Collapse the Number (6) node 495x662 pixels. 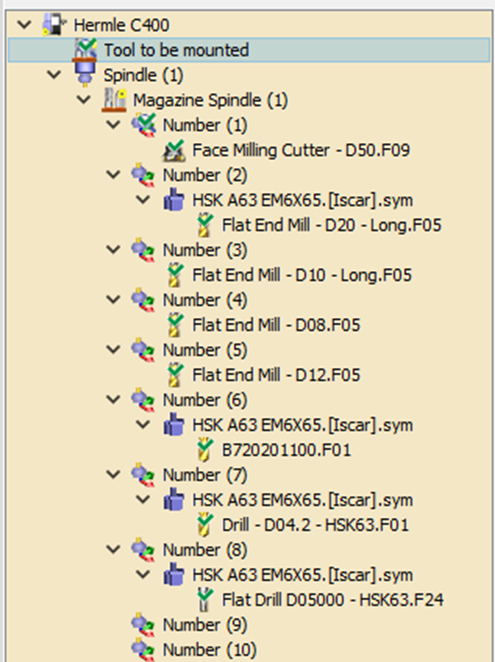point(113,400)
